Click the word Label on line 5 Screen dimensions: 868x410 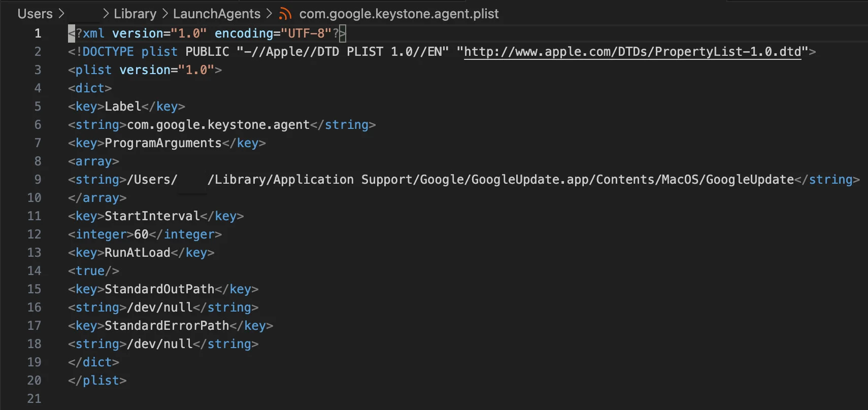pos(123,107)
